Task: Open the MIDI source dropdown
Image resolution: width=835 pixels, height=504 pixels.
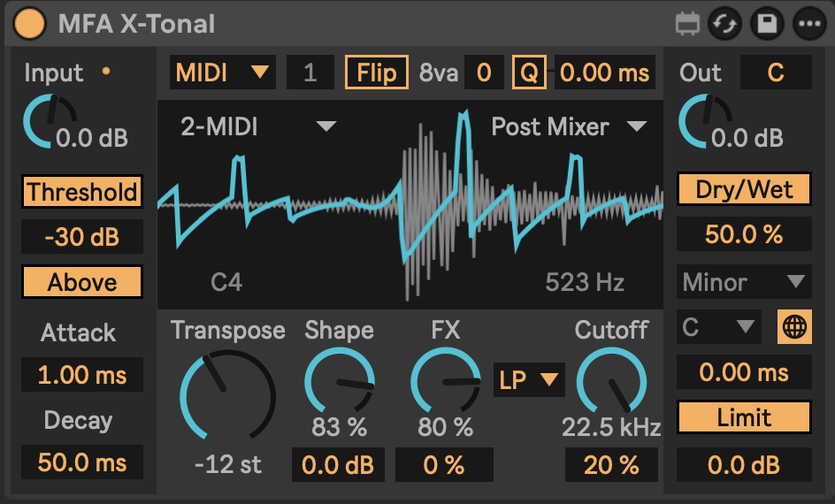Action: click(222, 73)
